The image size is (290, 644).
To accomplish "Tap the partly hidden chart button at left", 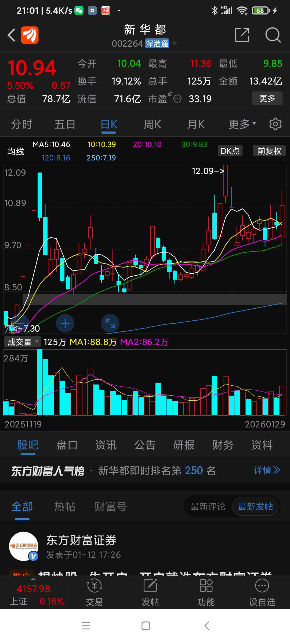I will pyautogui.click(x=19, y=324).
